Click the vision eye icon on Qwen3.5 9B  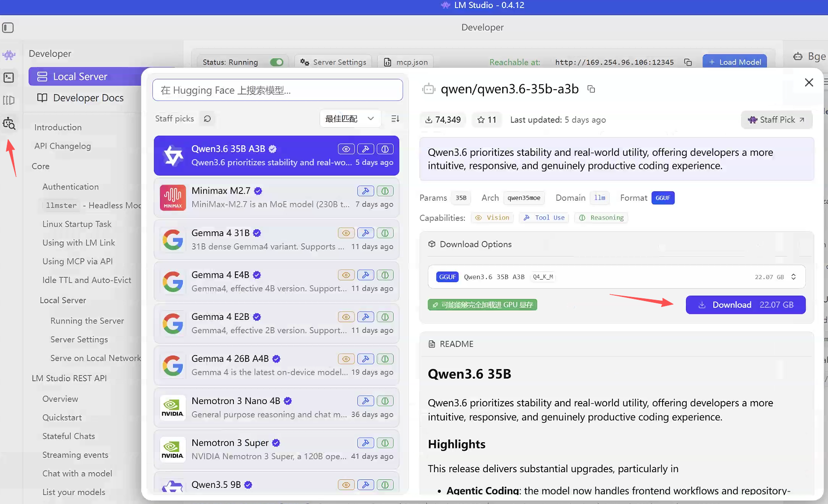coord(346,485)
